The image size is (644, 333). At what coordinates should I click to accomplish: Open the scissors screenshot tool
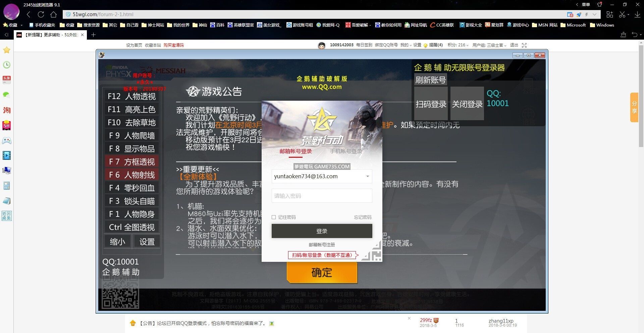pyautogui.click(x=622, y=14)
